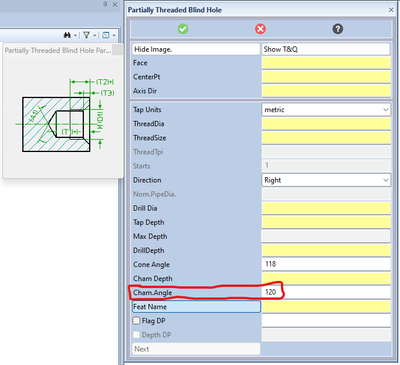The height and width of the screenshot is (365, 400).
Task: Click the binoculars find icon
Action: pos(67,35)
